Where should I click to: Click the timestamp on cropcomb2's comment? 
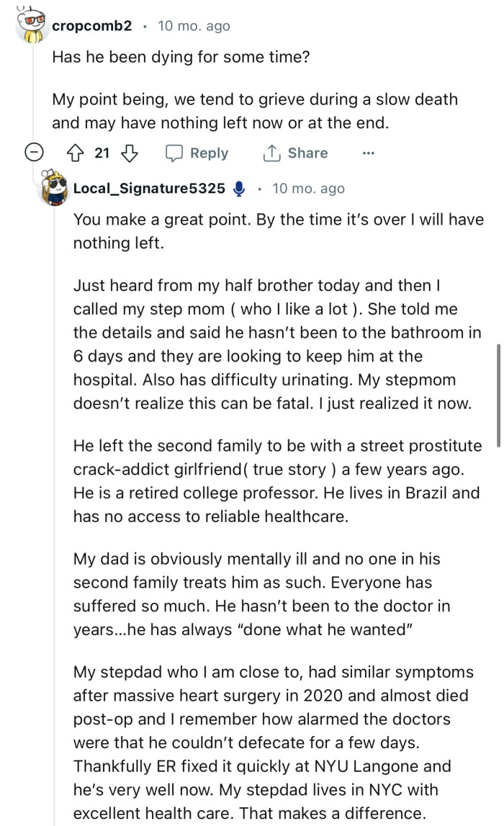point(194,26)
